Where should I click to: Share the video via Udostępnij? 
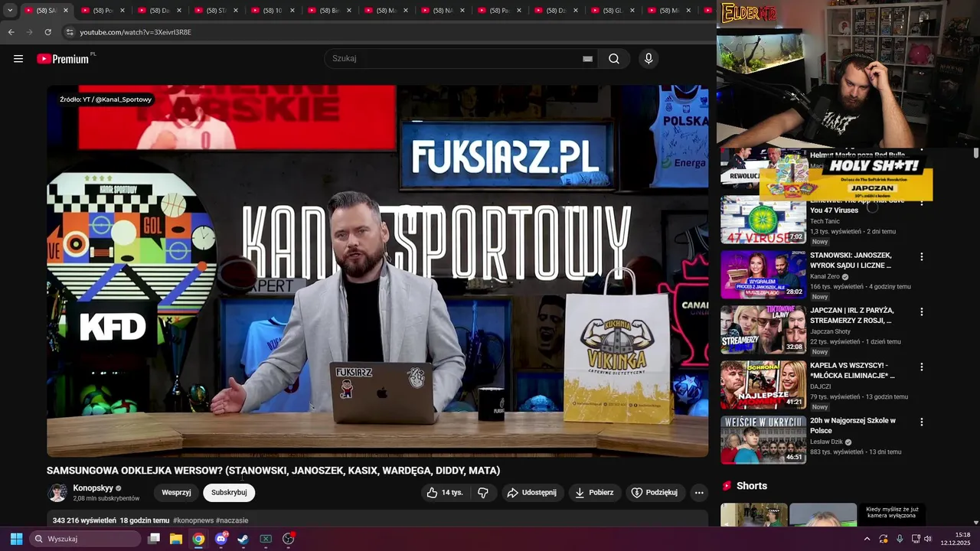click(532, 493)
